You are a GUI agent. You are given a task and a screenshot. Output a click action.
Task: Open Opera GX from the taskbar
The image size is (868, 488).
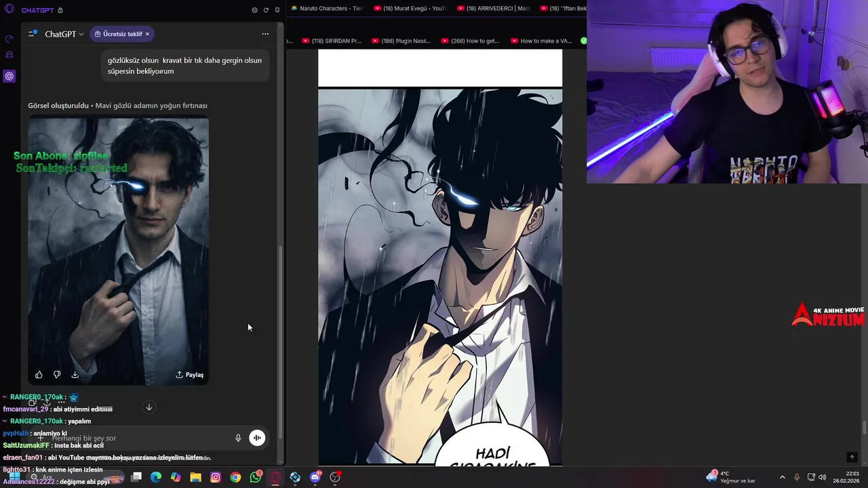pyautogui.click(x=275, y=477)
